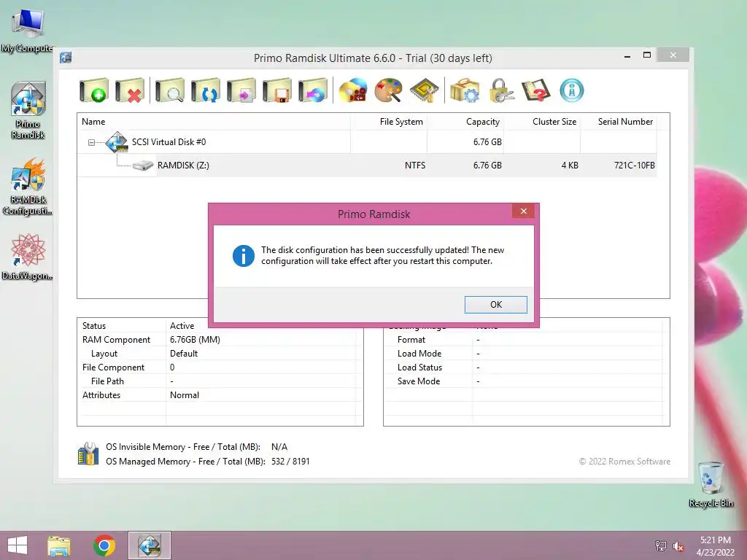Image resolution: width=747 pixels, height=560 pixels.
Task: Click the delete disk red X icon
Action: coord(130,90)
